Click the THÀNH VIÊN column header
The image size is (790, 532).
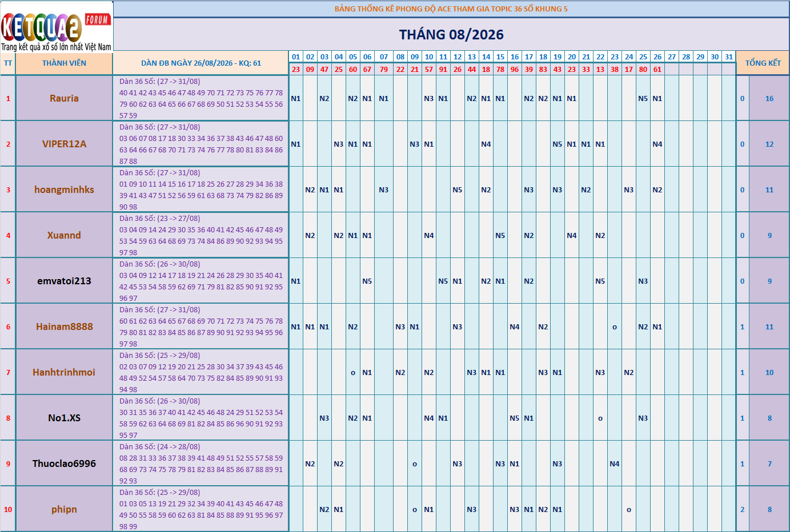[x=64, y=63]
